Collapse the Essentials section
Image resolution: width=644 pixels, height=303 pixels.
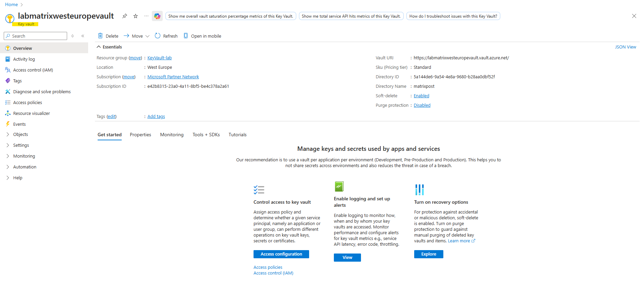(x=99, y=47)
